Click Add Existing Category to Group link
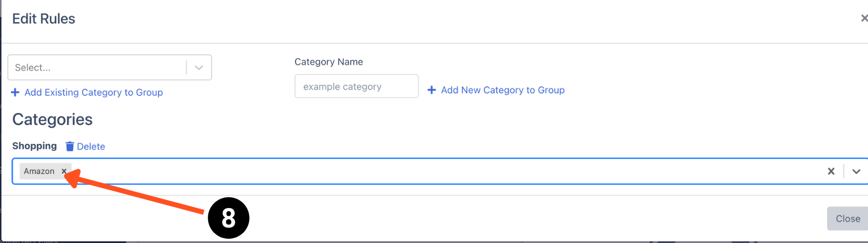The image size is (868, 243). (94, 93)
